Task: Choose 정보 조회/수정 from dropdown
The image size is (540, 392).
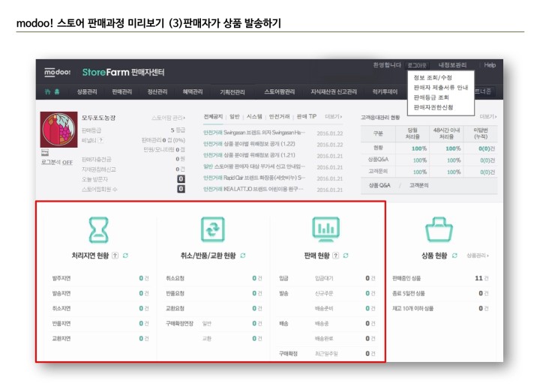Action: pyautogui.click(x=433, y=77)
